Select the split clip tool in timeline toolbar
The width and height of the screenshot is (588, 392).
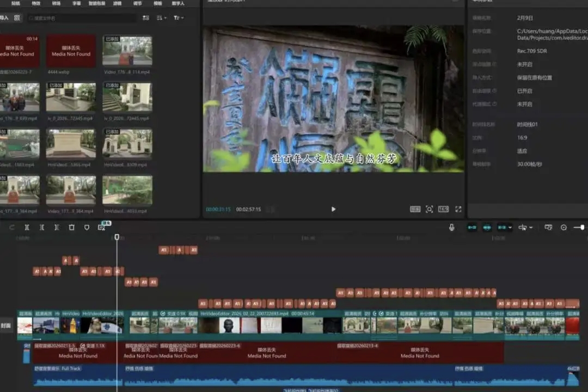[x=27, y=228]
